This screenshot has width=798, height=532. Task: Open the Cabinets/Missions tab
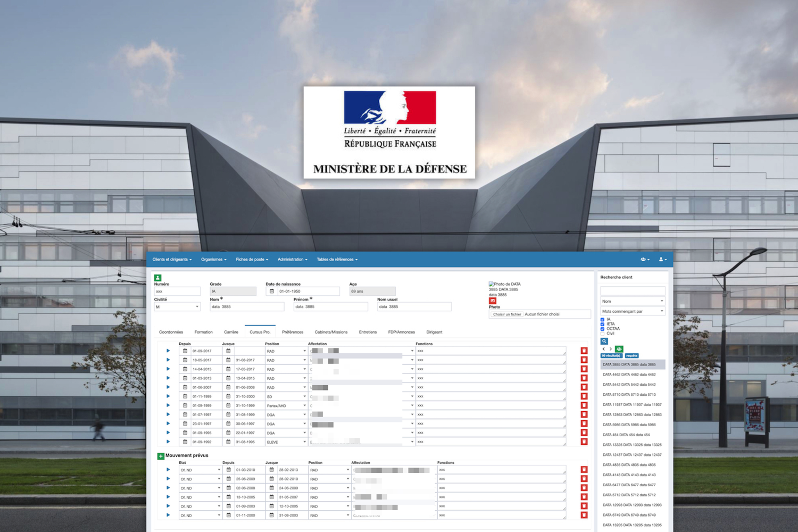pyautogui.click(x=330, y=332)
